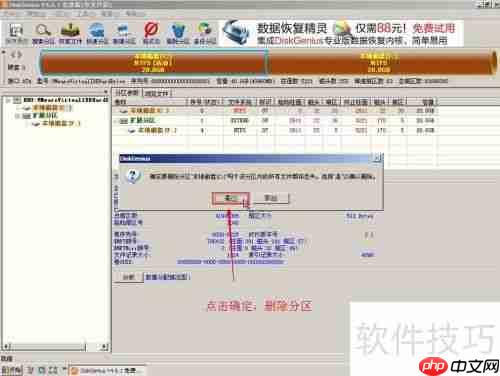Image resolution: width=500 pixels, height=376 pixels.
Task: Switch to the 浏览文件 tab
Action: (157, 93)
